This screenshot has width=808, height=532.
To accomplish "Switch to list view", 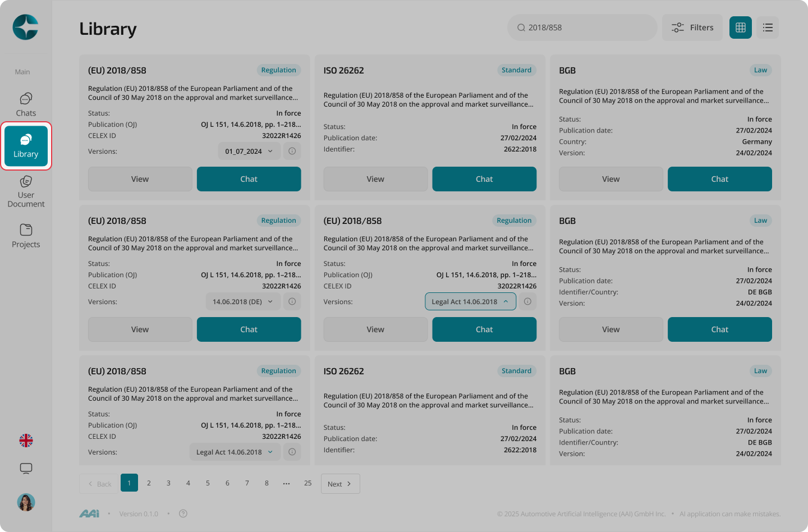I will (x=768, y=27).
